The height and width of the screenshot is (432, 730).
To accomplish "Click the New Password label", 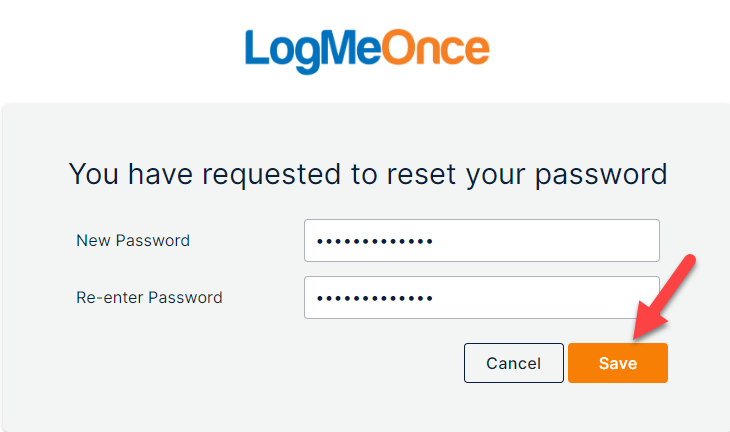I will (133, 241).
